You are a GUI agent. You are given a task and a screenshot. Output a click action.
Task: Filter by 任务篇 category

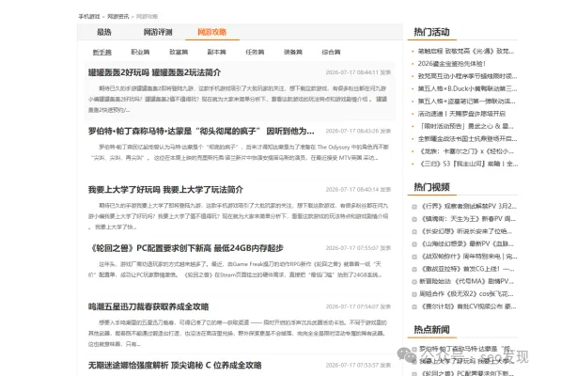tap(255, 52)
